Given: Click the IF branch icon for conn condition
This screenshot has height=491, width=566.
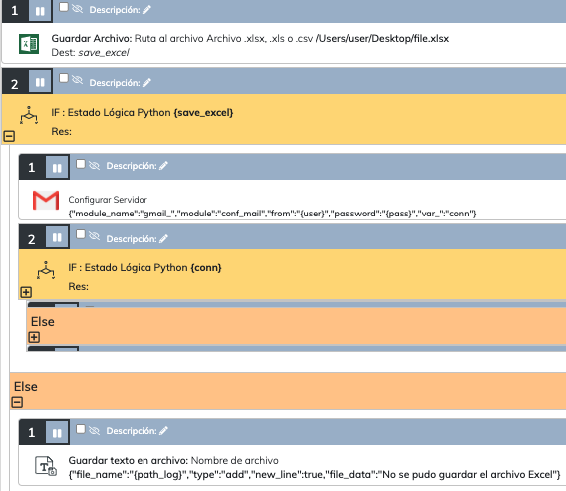Looking at the screenshot, I should pos(46,270).
